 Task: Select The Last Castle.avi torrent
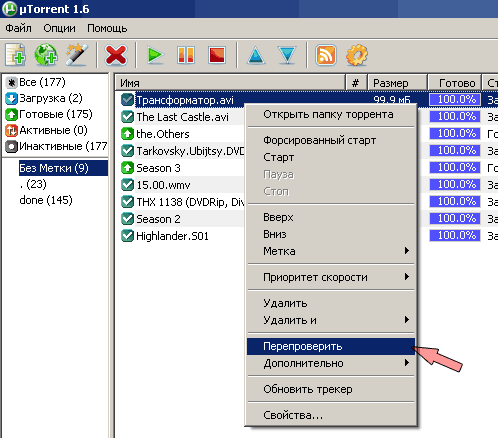[182, 117]
